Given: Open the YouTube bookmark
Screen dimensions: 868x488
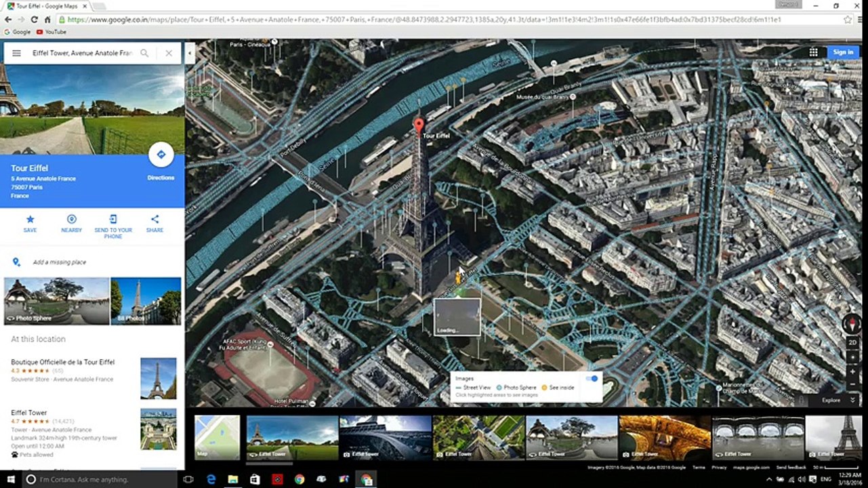Looking at the screenshot, I should pyautogui.click(x=51, y=32).
